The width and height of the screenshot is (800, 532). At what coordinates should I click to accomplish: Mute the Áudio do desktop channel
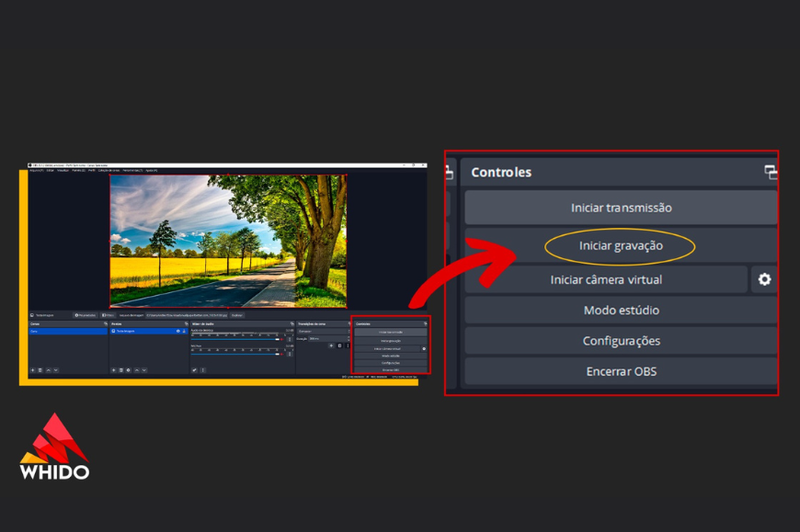pos(282,339)
